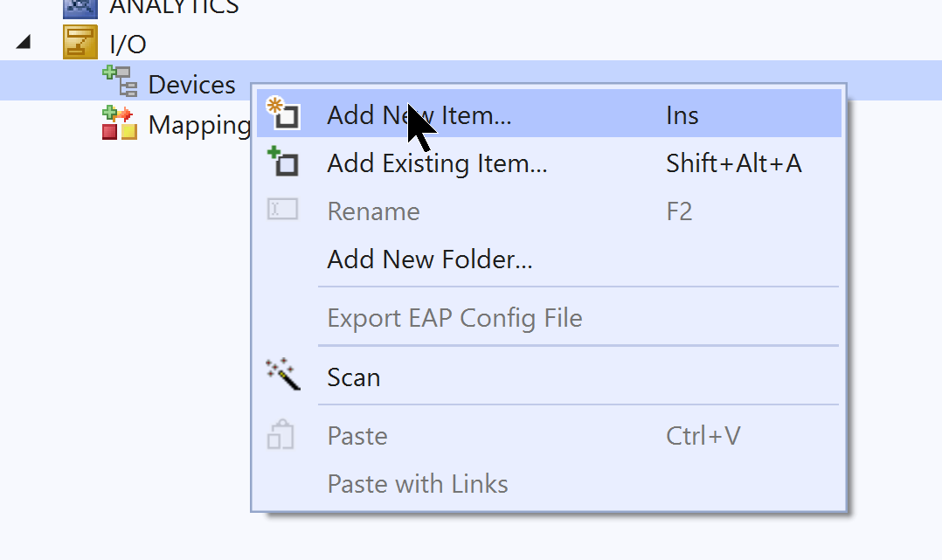Select the Mappings tree item label
Screen dimensions: 942x560
199,125
